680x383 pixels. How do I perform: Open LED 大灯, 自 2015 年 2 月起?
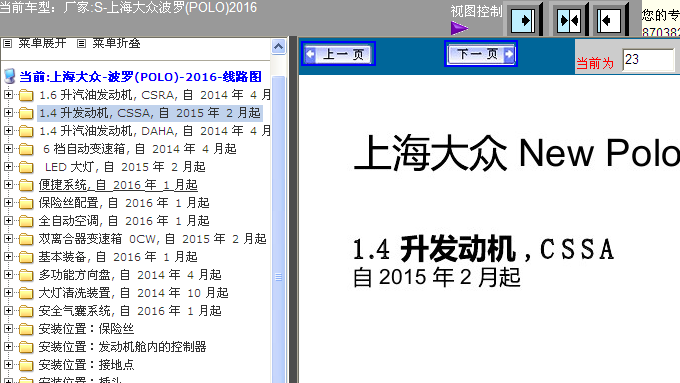click(125, 167)
